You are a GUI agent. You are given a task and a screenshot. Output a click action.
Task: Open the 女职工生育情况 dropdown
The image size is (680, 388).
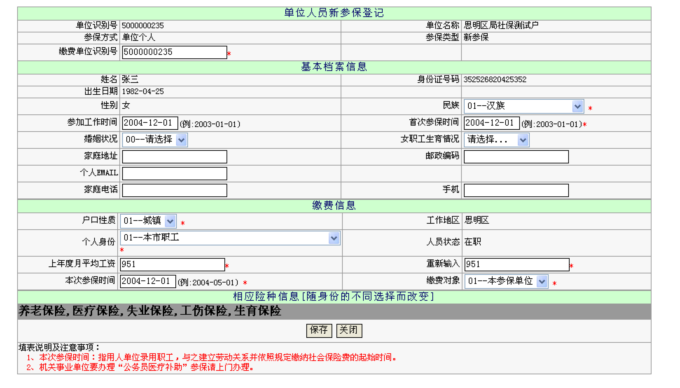497,140
